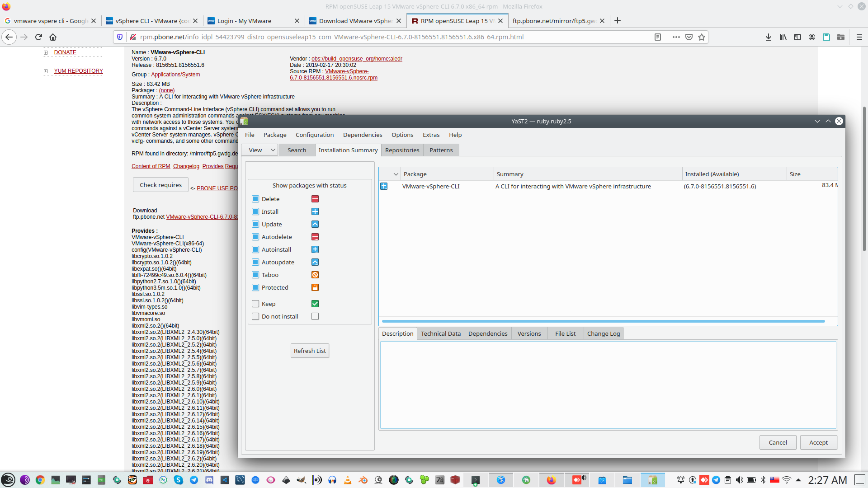Click package list column selector arrow

396,174
